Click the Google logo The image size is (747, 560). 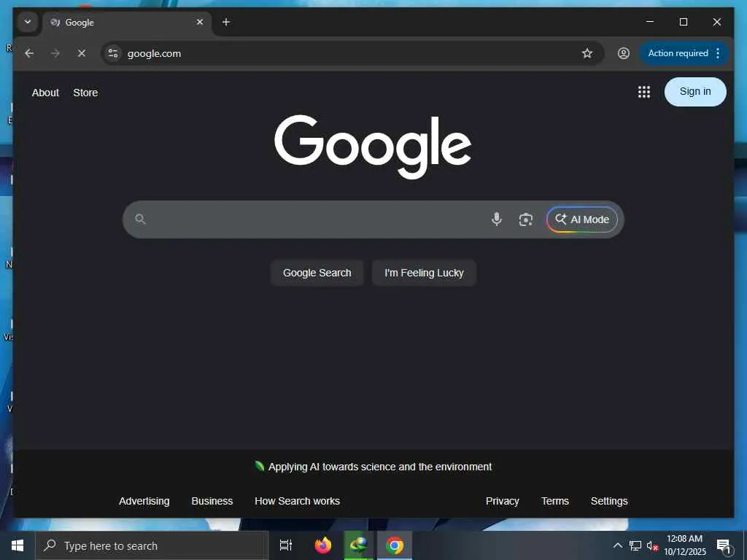pos(373,146)
